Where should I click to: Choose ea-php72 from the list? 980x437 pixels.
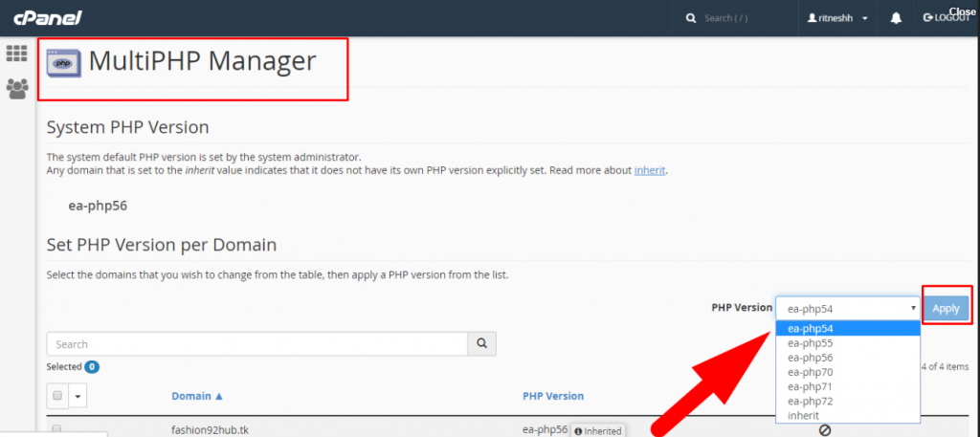[848, 401]
